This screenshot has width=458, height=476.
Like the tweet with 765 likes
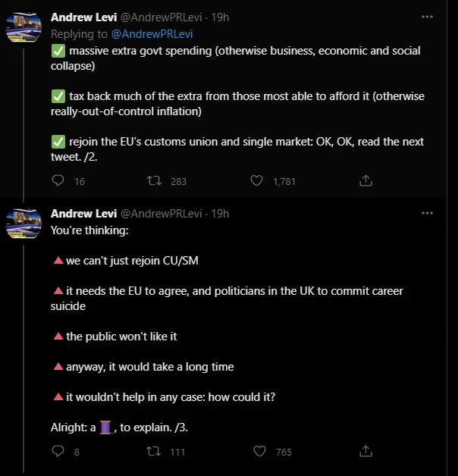[259, 451]
